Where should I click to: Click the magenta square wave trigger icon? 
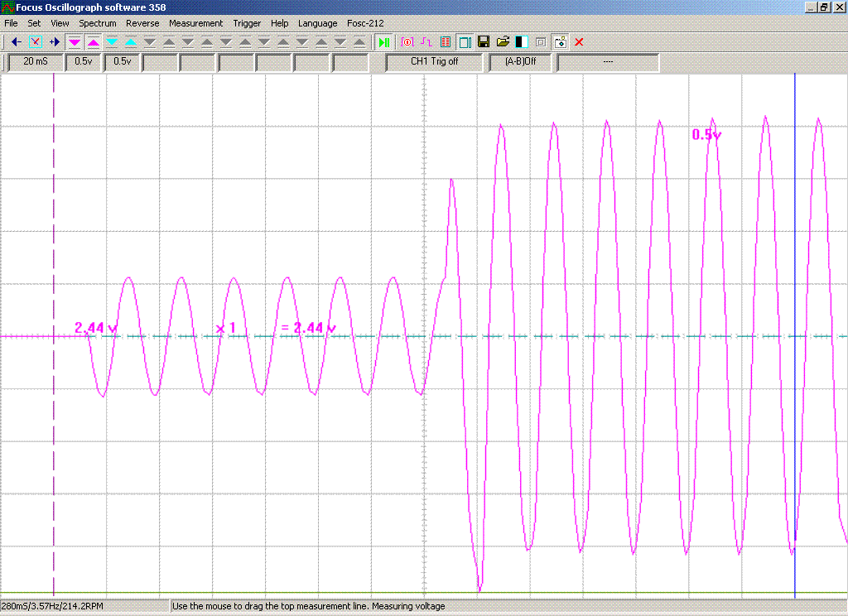point(426,41)
